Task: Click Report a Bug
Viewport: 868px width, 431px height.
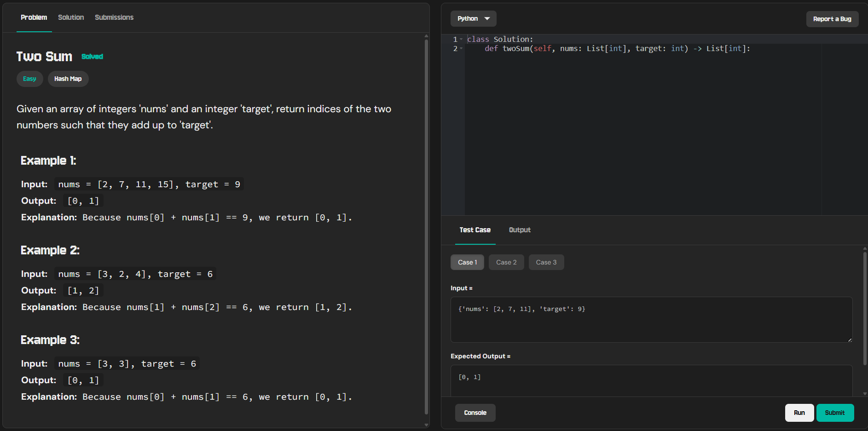Action: [x=832, y=19]
